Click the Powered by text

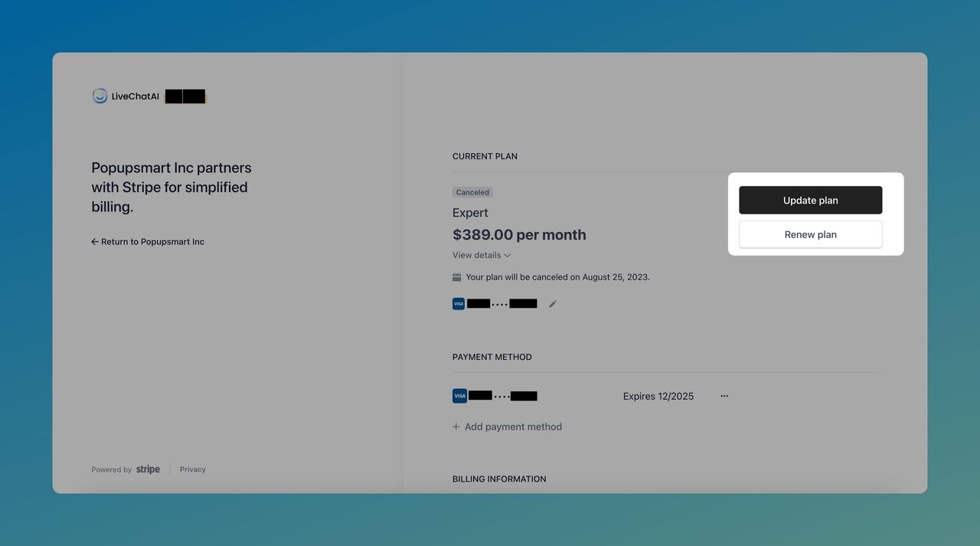(112, 469)
